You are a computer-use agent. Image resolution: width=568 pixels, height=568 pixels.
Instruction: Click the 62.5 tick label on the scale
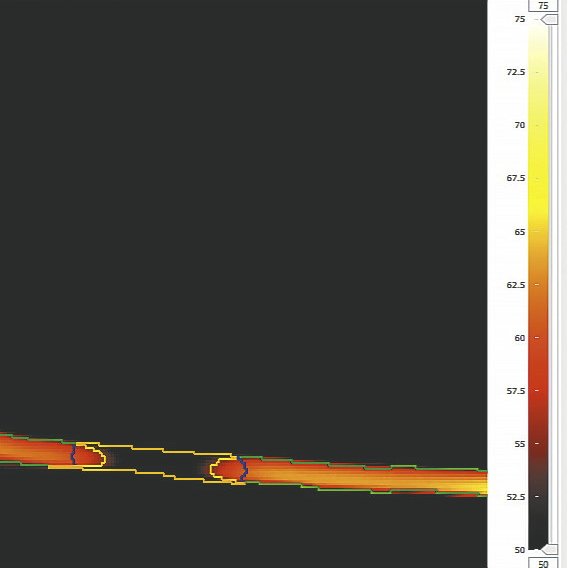tap(516, 285)
